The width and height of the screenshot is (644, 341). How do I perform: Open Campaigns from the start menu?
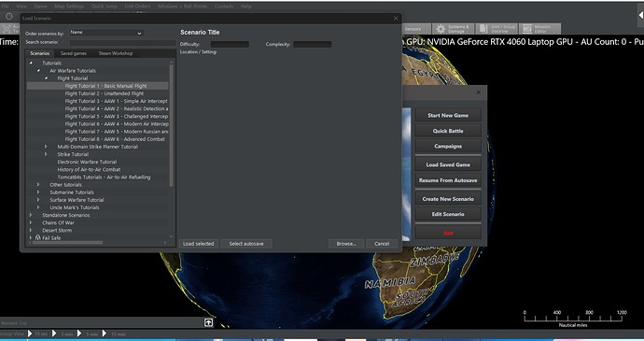pos(448,146)
